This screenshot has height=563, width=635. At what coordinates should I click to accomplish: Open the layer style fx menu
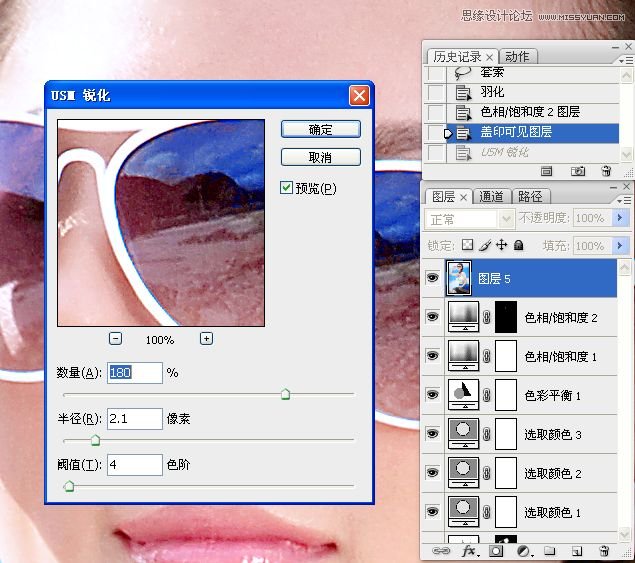pos(470,551)
